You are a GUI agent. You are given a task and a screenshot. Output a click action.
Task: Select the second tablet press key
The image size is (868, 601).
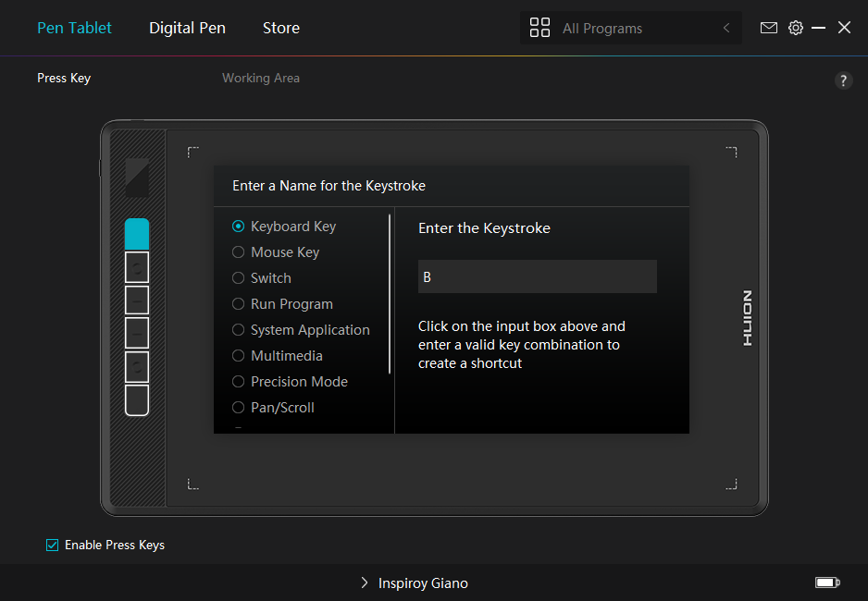[137, 267]
